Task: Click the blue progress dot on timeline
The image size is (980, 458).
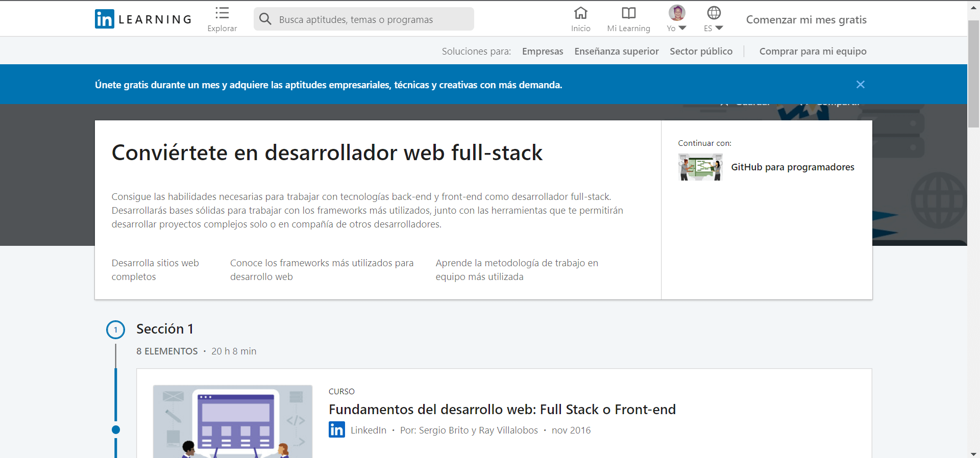Action: tap(116, 430)
